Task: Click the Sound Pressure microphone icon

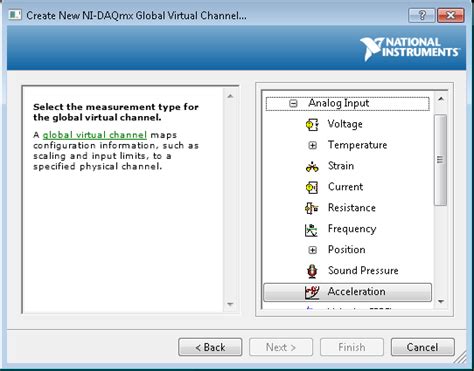Action: (x=312, y=271)
